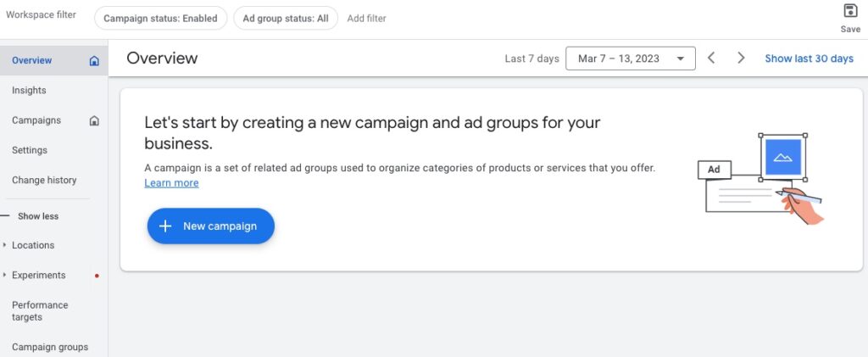The height and width of the screenshot is (357, 868).
Task: Click the home icon beside Overview
Action: pos(94,61)
